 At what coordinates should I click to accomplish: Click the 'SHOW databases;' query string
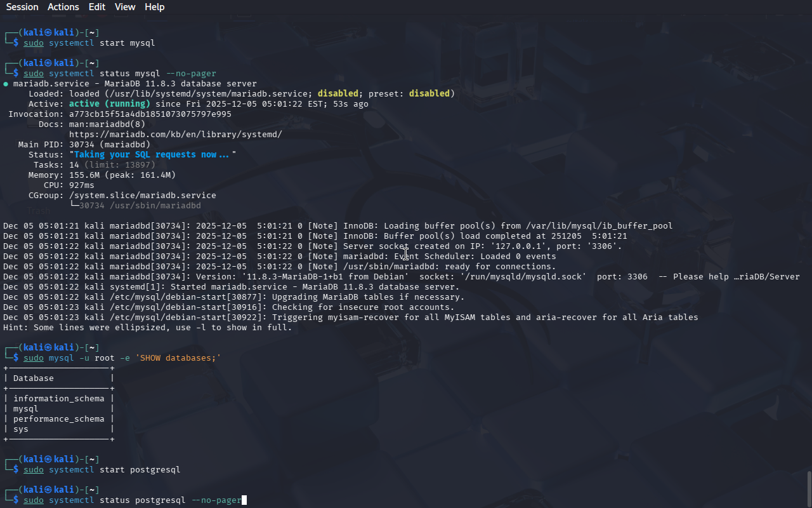point(178,358)
